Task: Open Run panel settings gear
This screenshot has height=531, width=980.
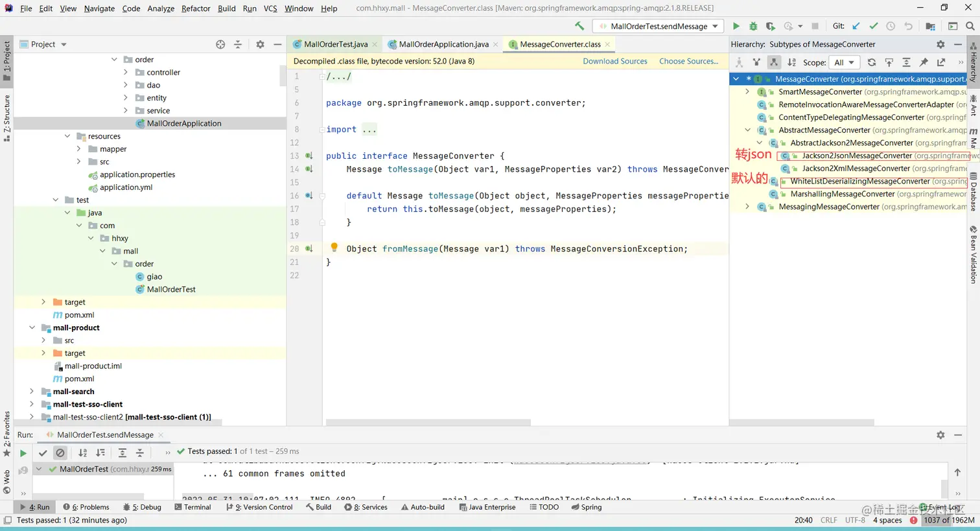Action: (x=940, y=435)
